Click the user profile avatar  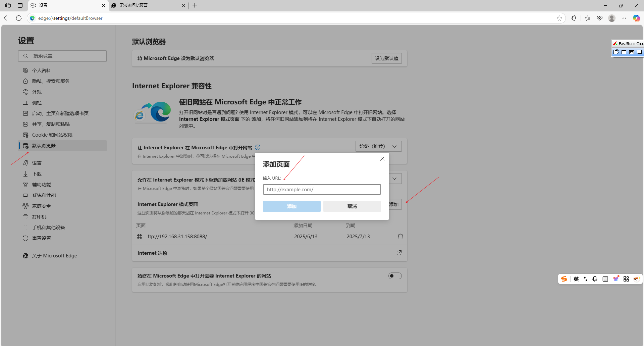pyautogui.click(x=612, y=18)
